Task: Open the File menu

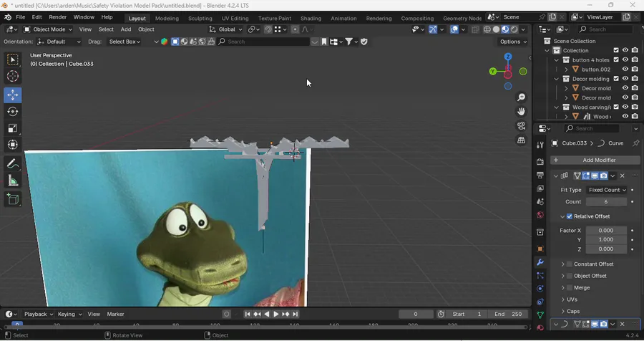Action: point(21,17)
